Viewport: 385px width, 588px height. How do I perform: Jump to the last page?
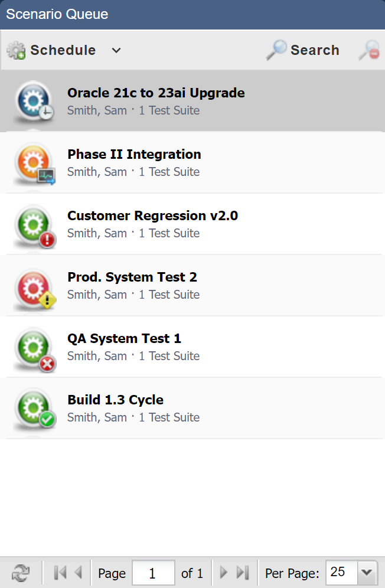coord(242,573)
